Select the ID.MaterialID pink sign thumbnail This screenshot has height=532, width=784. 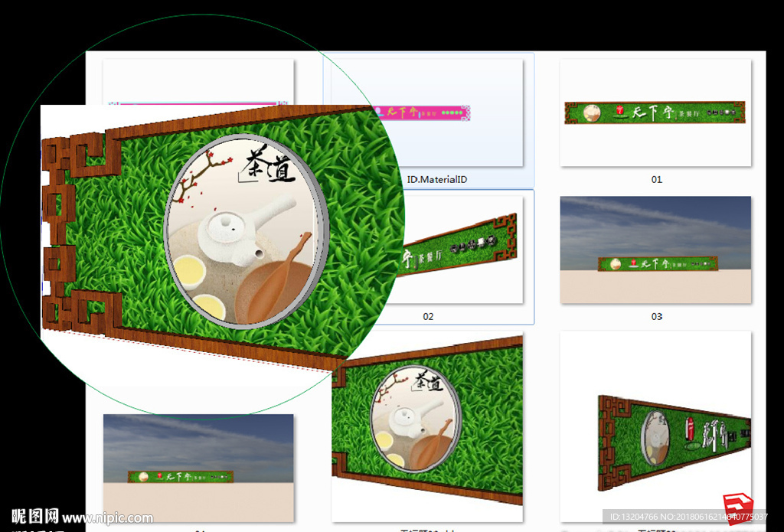pos(428,113)
